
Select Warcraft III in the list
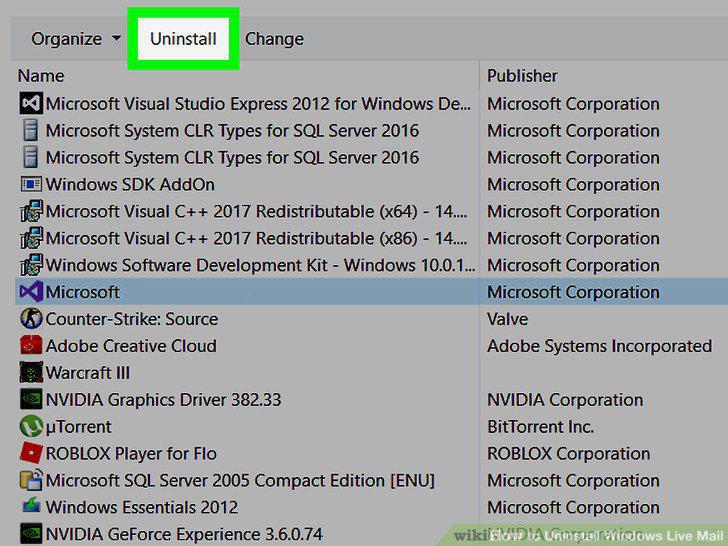pyautogui.click(x=88, y=373)
